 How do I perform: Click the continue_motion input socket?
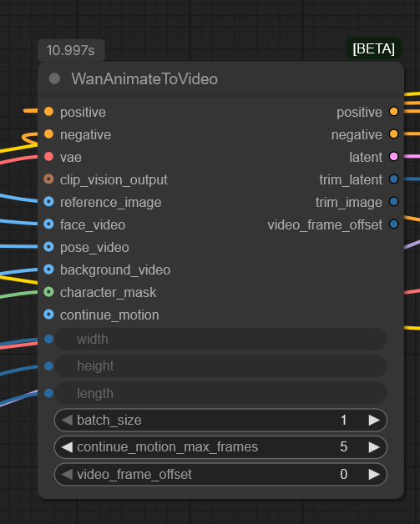click(x=48, y=315)
